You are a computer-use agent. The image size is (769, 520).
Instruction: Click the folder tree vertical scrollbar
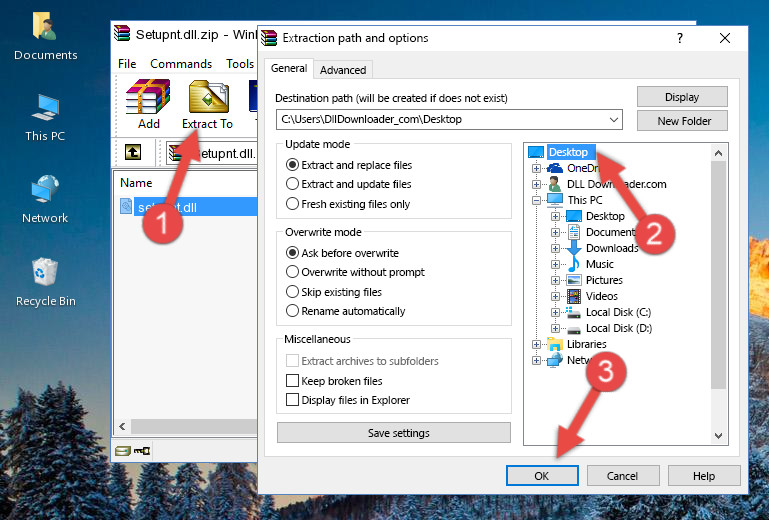pos(718,275)
